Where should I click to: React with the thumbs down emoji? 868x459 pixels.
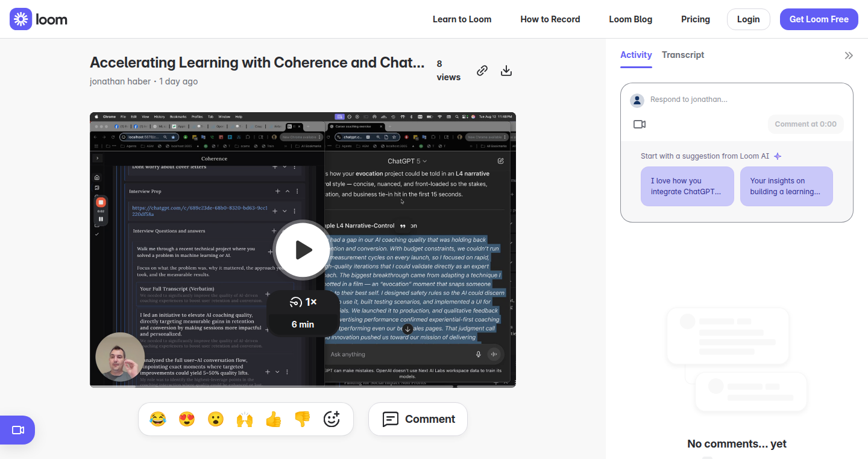click(x=303, y=419)
